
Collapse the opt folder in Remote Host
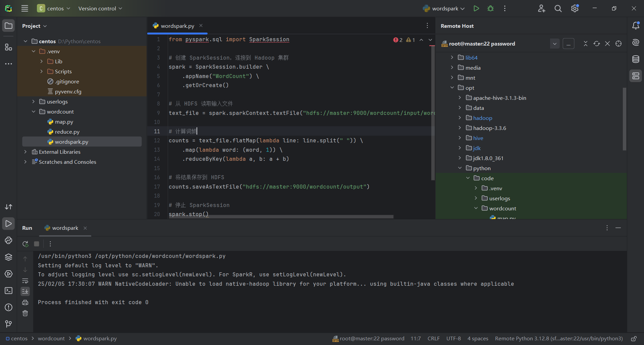pos(452,88)
